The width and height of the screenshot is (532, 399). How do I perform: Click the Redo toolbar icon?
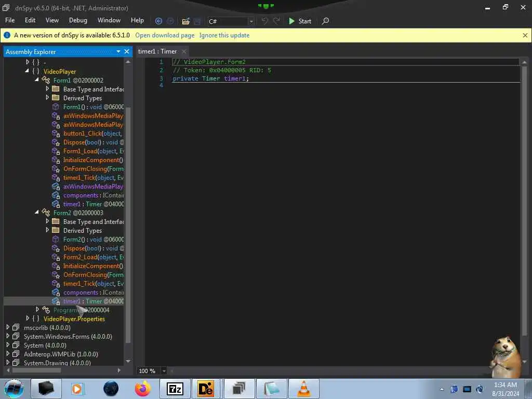point(276,21)
